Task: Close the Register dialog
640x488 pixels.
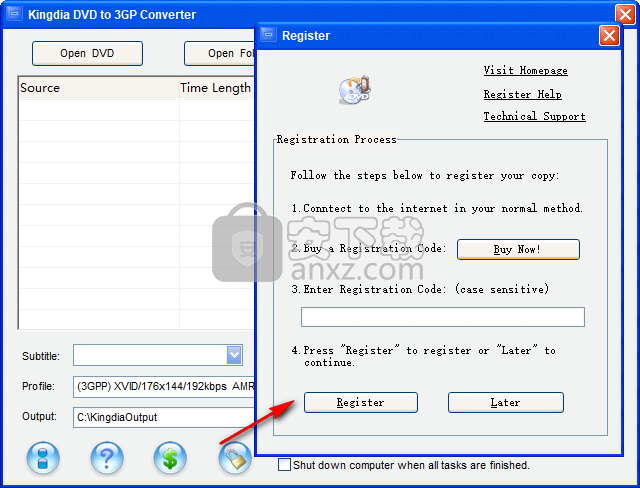Action: pos(609,36)
